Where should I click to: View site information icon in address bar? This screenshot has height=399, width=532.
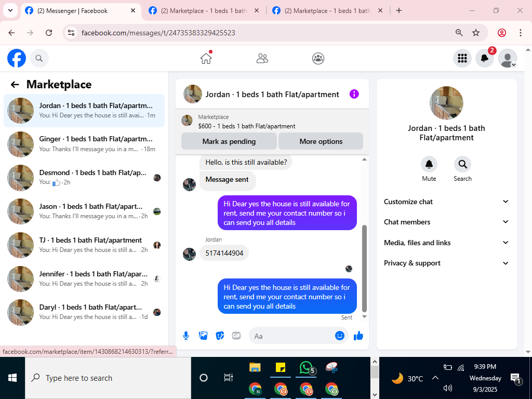[x=71, y=33]
